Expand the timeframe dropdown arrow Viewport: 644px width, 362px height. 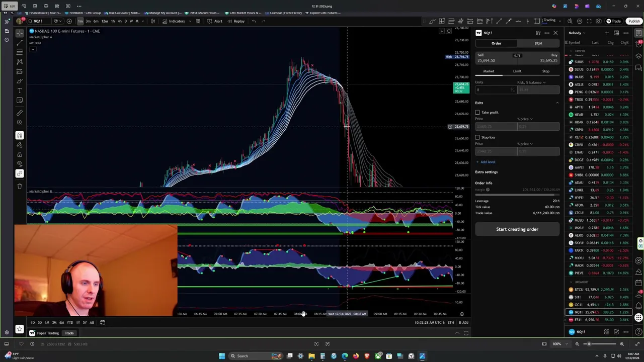142,21
